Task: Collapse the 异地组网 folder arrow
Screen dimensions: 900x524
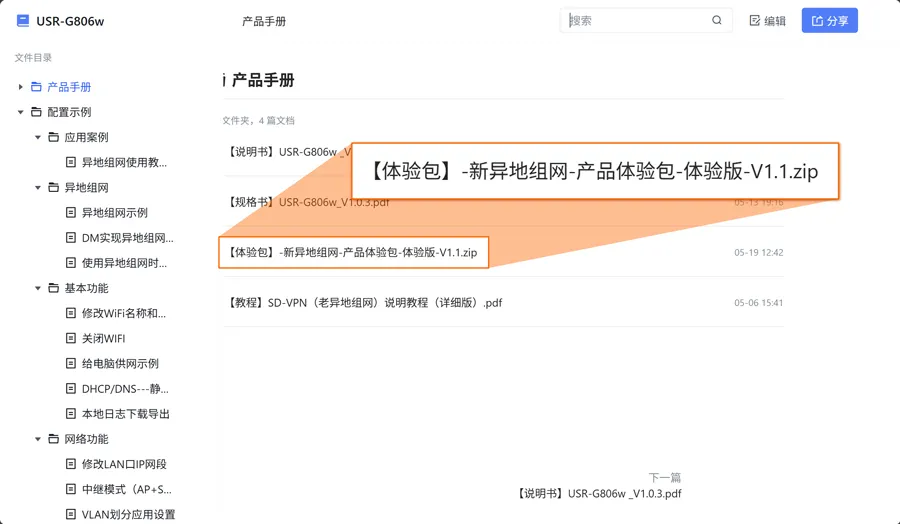Action: pos(38,188)
